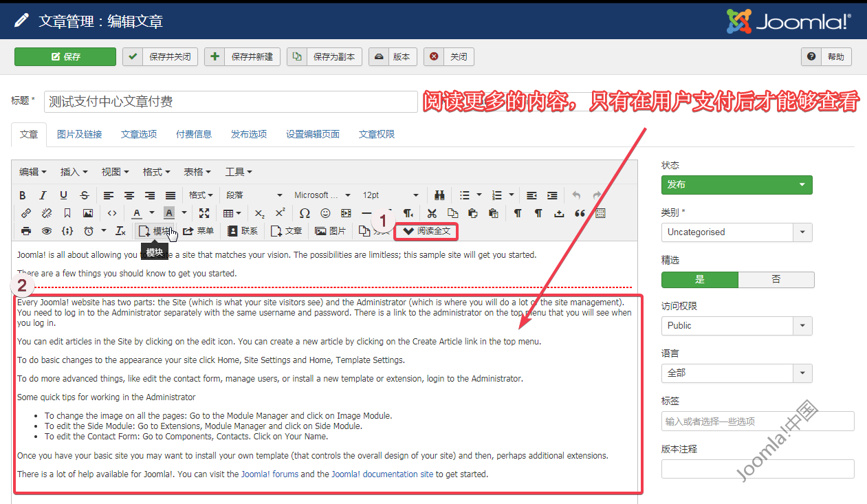Expand text color picker arrow
The height and width of the screenshot is (504, 867).
tap(152, 213)
